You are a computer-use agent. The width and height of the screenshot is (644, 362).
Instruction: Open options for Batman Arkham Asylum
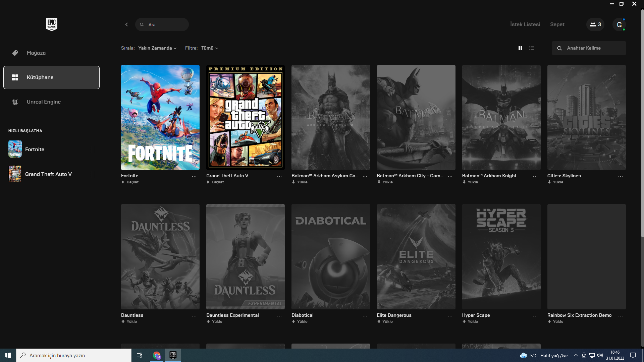coord(365,176)
